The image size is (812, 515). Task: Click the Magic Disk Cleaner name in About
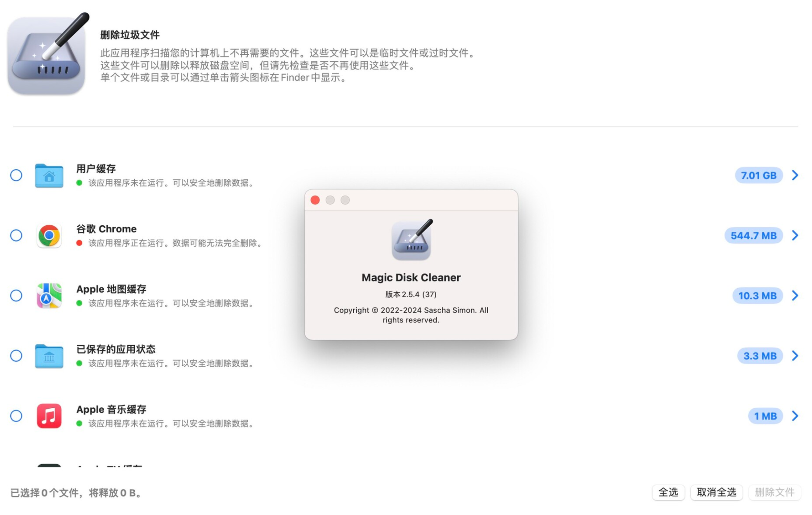pos(411,277)
